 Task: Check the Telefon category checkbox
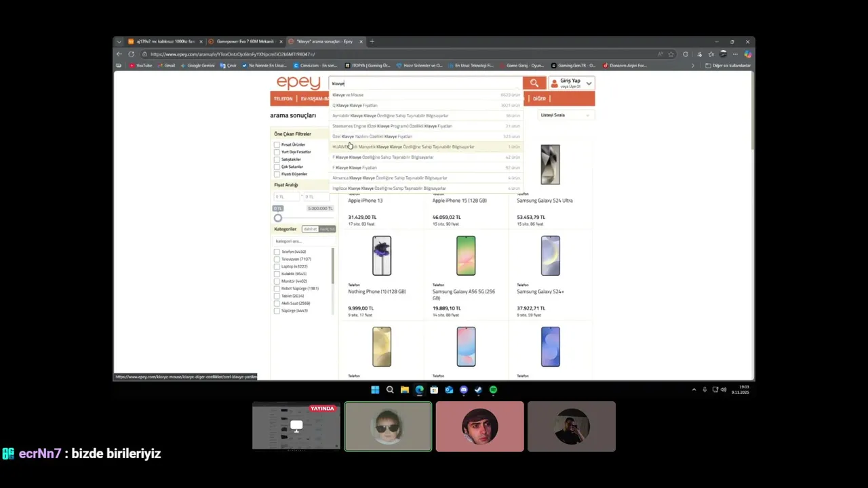pos(277,252)
